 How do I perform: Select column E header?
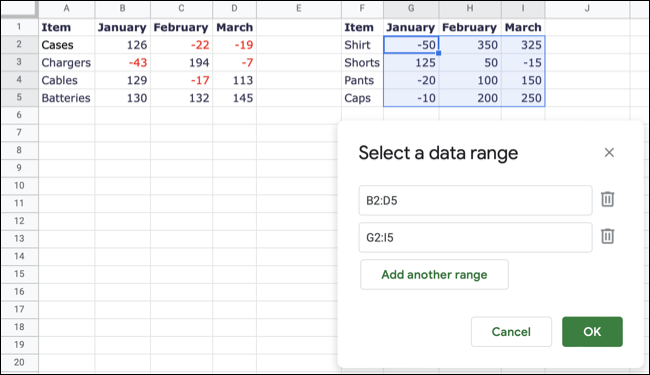(x=298, y=9)
